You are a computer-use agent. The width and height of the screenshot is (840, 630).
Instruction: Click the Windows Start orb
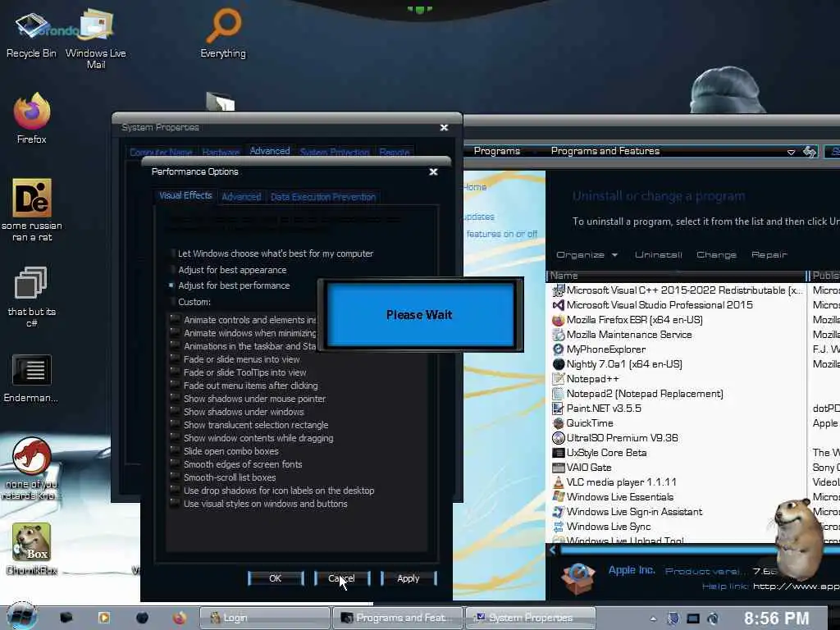pyautogui.click(x=21, y=616)
